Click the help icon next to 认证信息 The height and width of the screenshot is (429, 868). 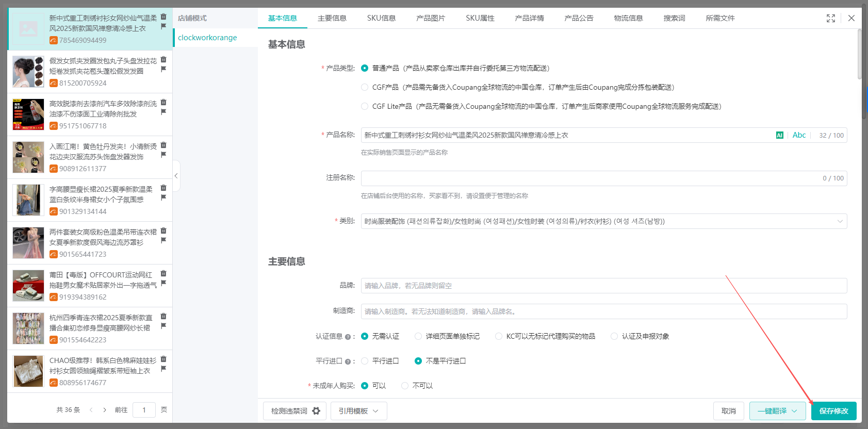(348, 337)
